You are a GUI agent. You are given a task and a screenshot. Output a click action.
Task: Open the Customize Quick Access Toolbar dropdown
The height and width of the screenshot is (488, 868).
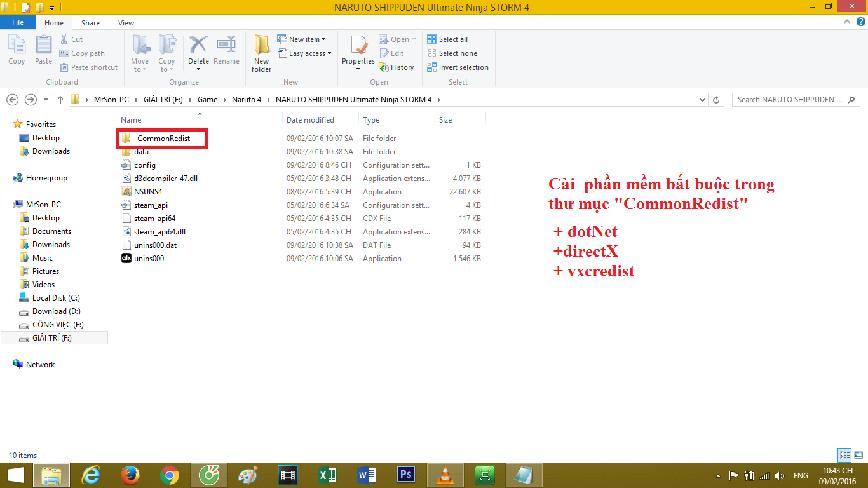point(51,8)
